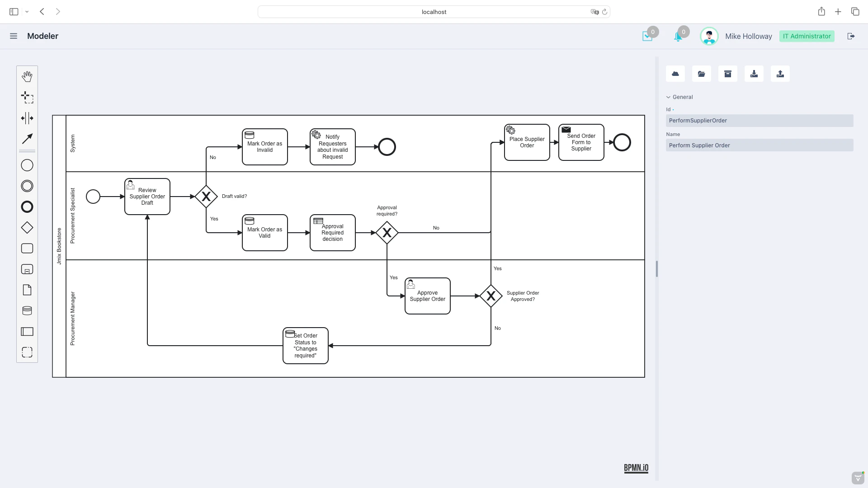Open the Modeler application menu item
Image resolution: width=868 pixels, height=488 pixels.
tap(43, 36)
